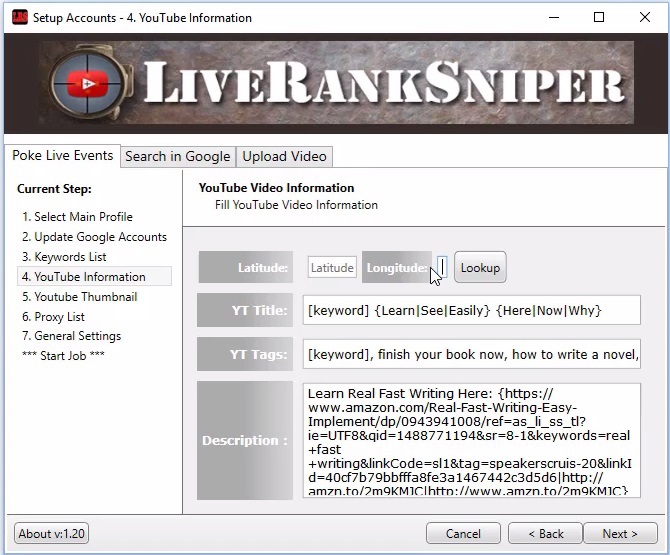The width and height of the screenshot is (670, 555).
Task: Click the 'YouTube Video Information' heading
Action: click(x=276, y=188)
